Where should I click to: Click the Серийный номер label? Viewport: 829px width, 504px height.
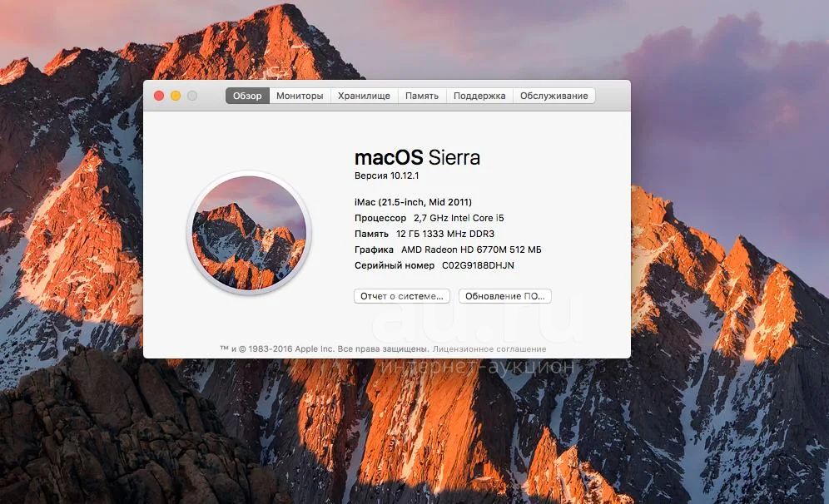tap(395, 265)
